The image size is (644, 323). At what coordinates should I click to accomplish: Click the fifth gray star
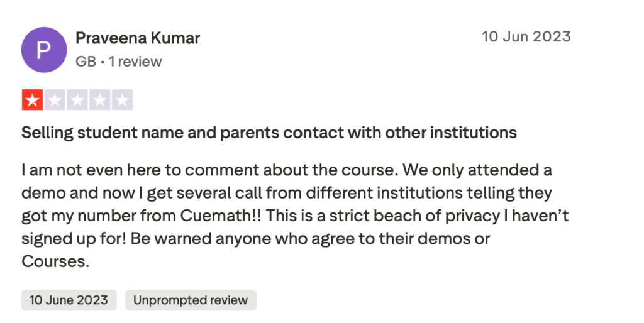pos(123,100)
